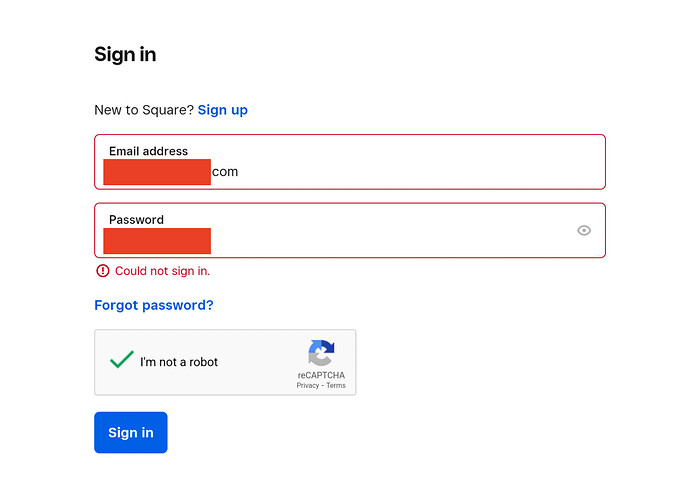
Task: Click the reCAPTCHA logo icon
Action: pyautogui.click(x=321, y=353)
